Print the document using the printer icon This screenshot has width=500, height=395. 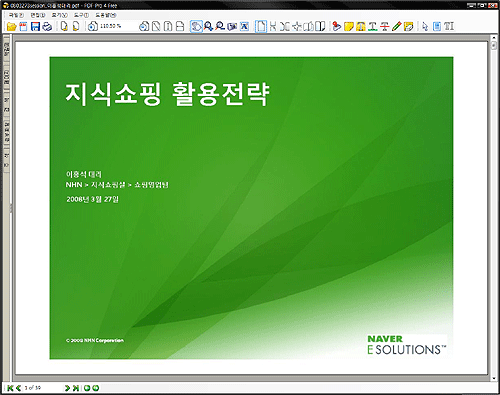(47, 27)
